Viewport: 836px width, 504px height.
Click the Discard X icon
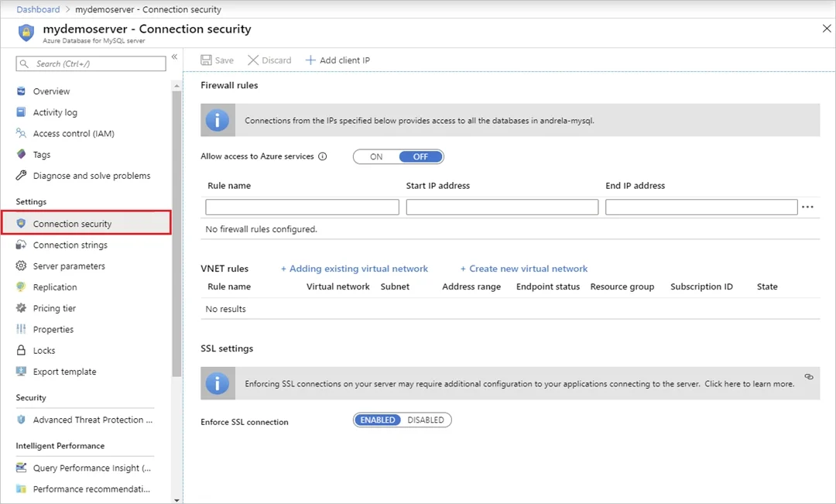253,60
